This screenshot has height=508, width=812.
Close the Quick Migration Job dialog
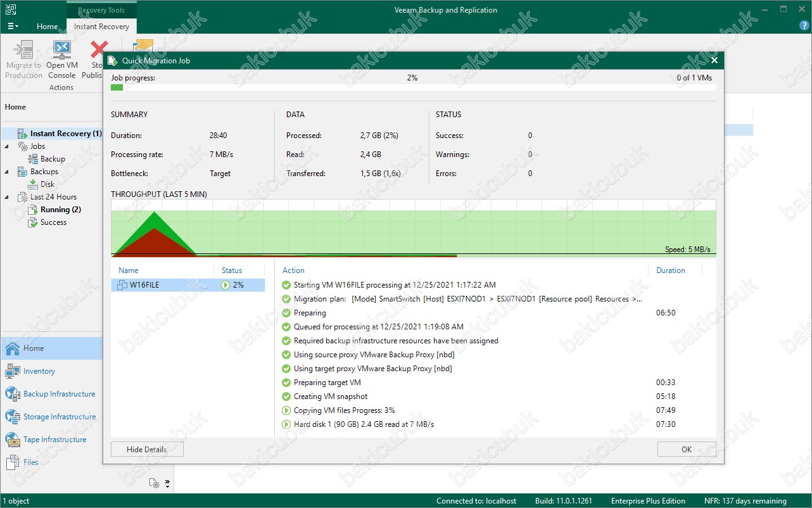714,61
